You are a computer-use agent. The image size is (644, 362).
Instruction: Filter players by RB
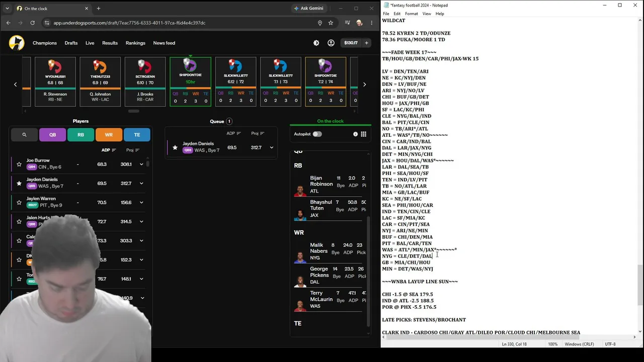(80, 135)
